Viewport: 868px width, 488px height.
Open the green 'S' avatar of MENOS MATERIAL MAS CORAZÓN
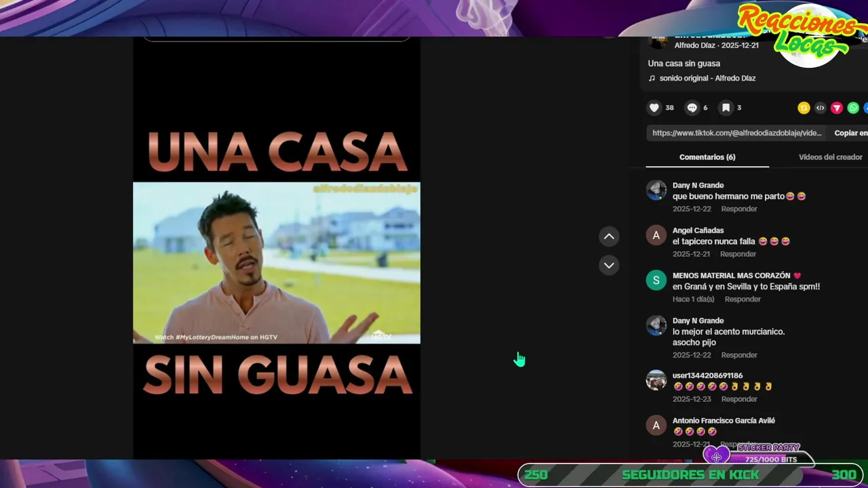click(656, 280)
